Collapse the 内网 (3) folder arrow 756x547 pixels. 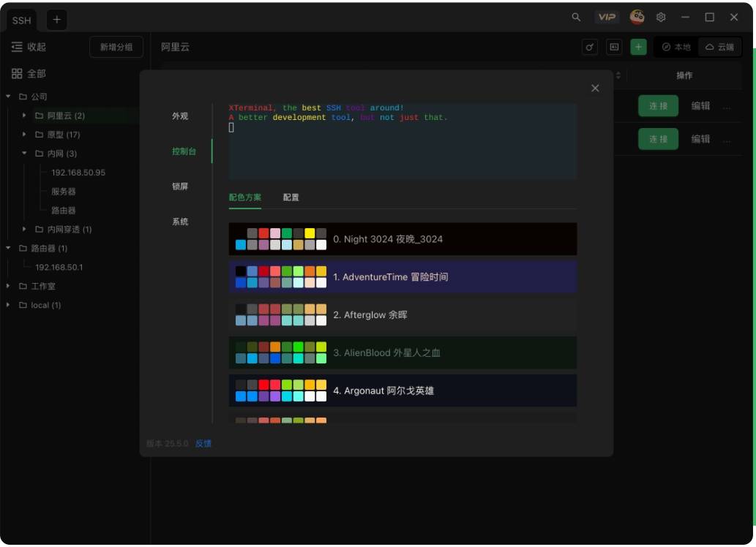click(24, 154)
